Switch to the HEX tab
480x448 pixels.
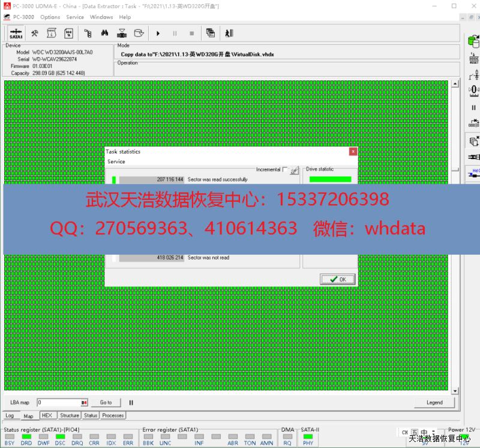pyautogui.click(x=47, y=415)
